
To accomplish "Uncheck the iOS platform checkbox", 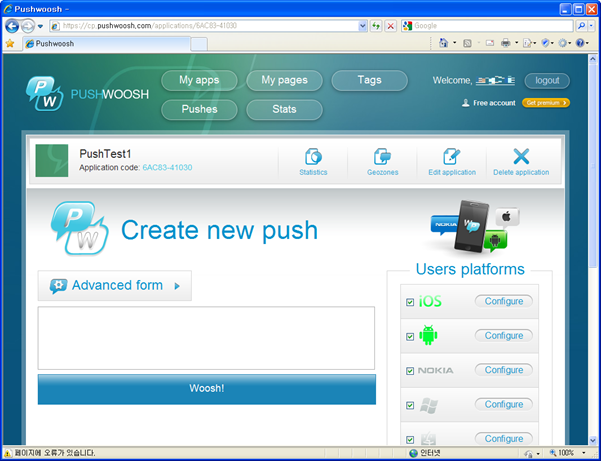I will click(x=410, y=302).
